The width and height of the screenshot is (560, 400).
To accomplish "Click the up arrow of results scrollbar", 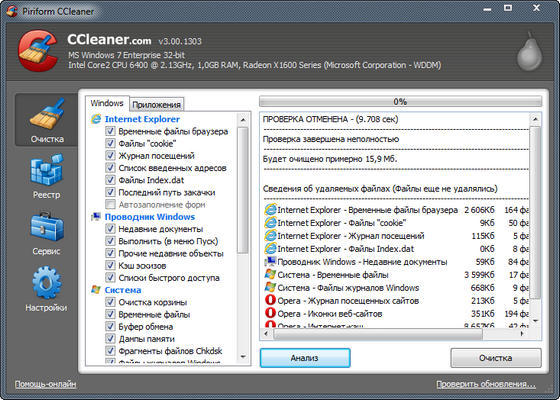I will 535,119.
